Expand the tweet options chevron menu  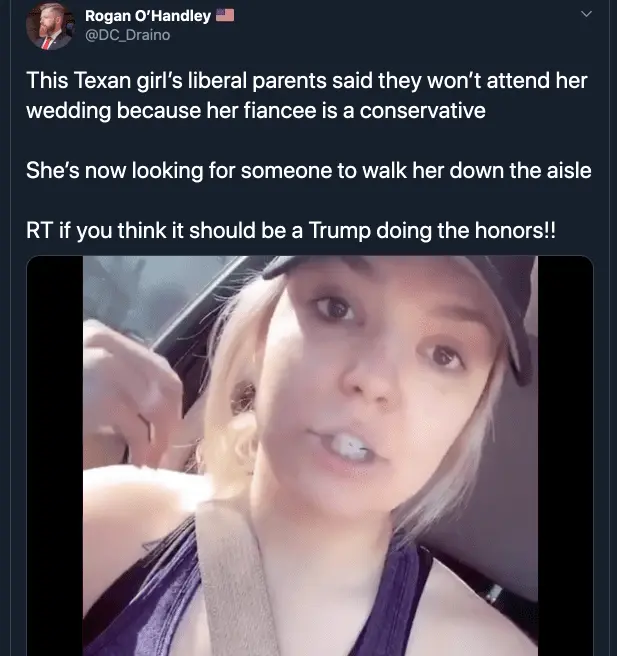[586, 15]
